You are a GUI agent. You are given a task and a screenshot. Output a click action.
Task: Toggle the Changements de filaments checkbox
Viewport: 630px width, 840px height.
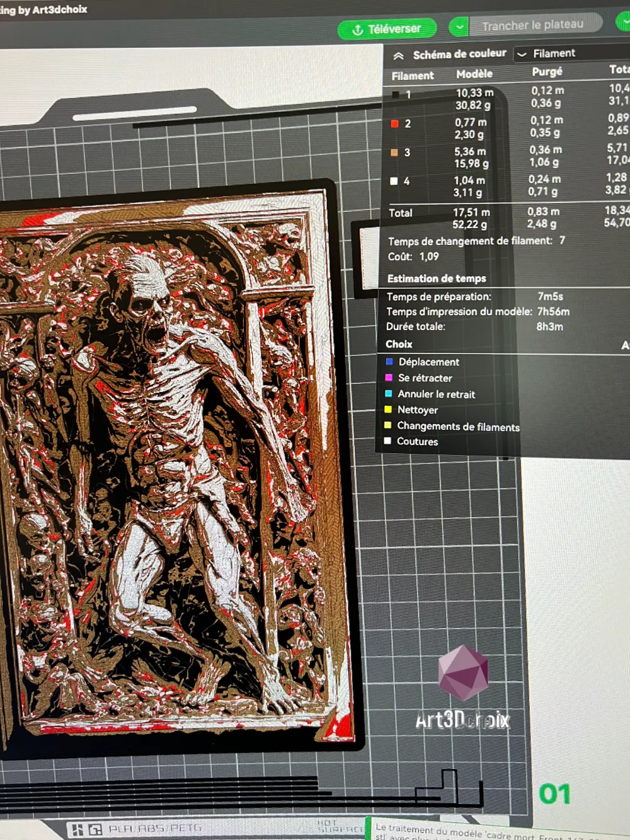point(388,425)
